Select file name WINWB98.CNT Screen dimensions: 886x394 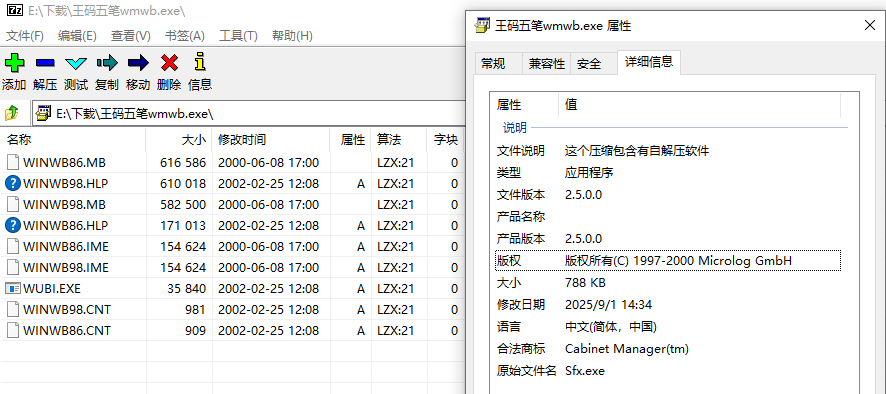[67, 310]
